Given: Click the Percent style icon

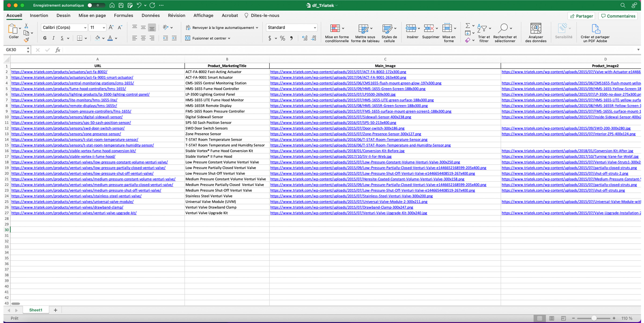Looking at the screenshot, I should pos(283,38).
